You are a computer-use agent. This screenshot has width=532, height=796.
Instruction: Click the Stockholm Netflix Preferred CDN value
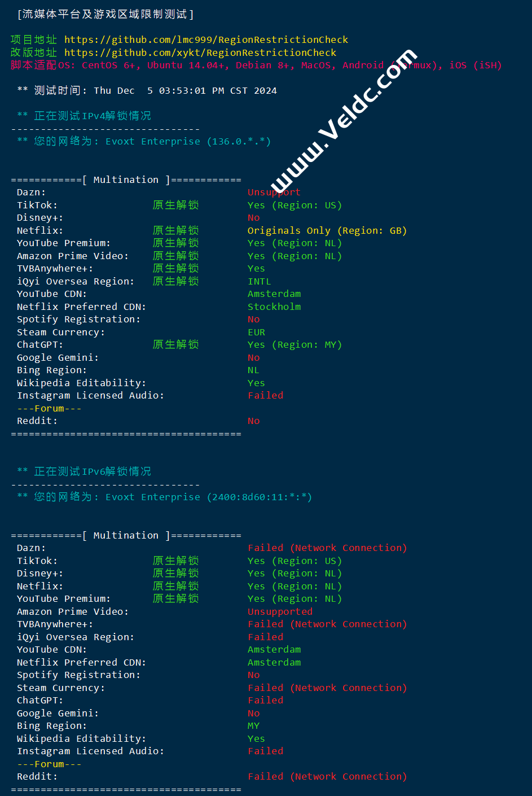pos(274,307)
